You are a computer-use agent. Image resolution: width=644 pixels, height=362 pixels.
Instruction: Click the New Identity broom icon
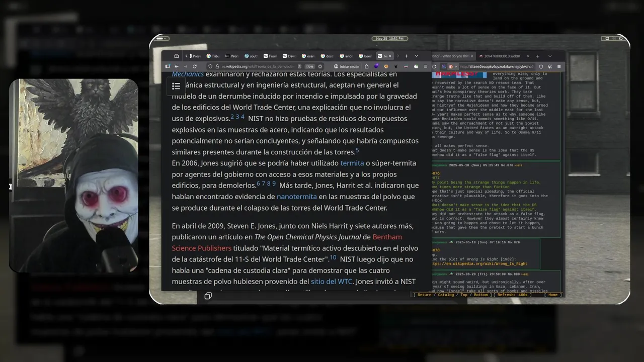pyautogui.click(x=550, y=66)
